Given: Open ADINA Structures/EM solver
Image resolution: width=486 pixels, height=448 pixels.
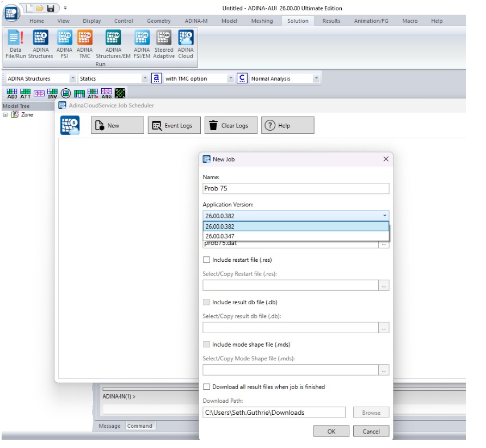Looking at the screenshot, I should click(113, 44).
